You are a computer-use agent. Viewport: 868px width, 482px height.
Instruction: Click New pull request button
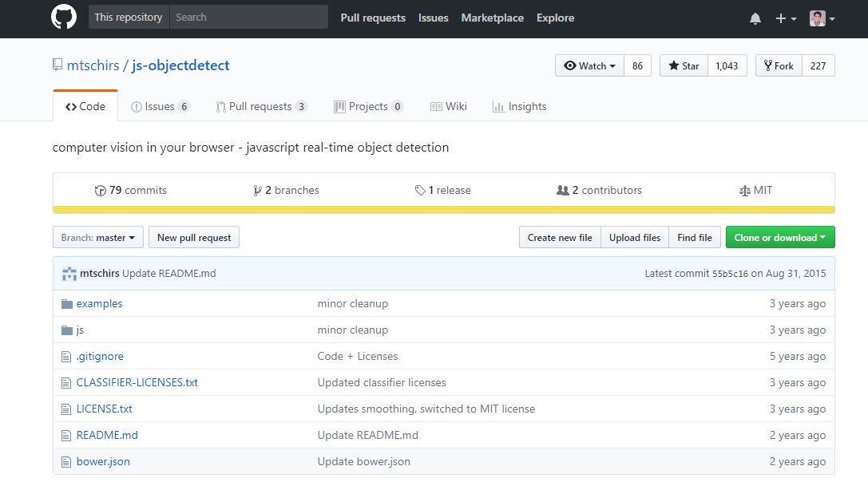pyautogui.click(x=194, y=237)
